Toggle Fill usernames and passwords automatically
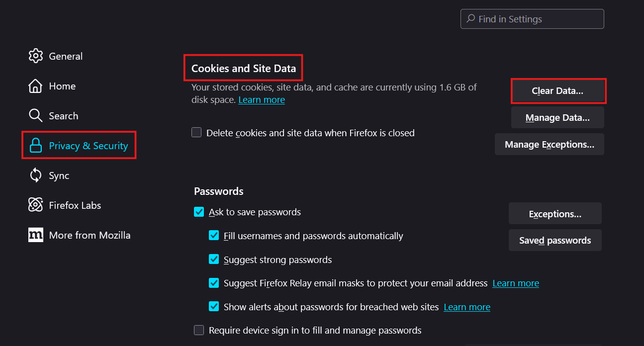This screenshot has width=644, height=346. (x=214, y=236)
